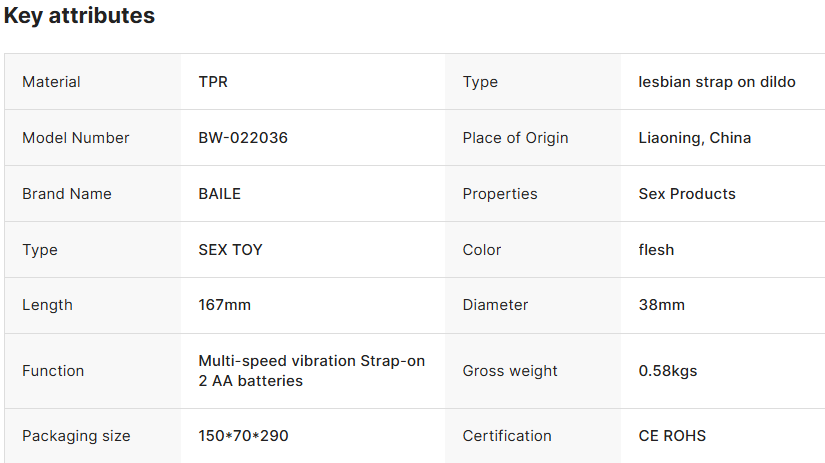Select the 0.58kgs weight value

(x=668, y=371)
